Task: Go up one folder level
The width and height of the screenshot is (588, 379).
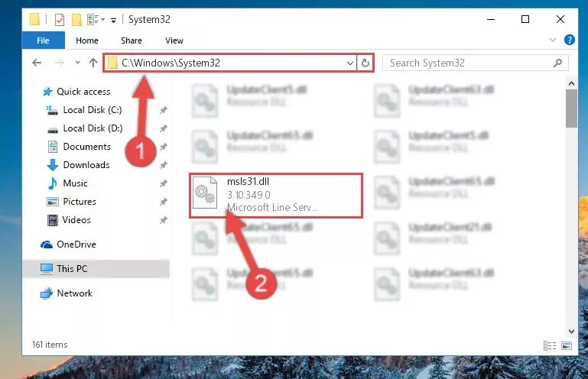Action: click(x=93, y=63)
